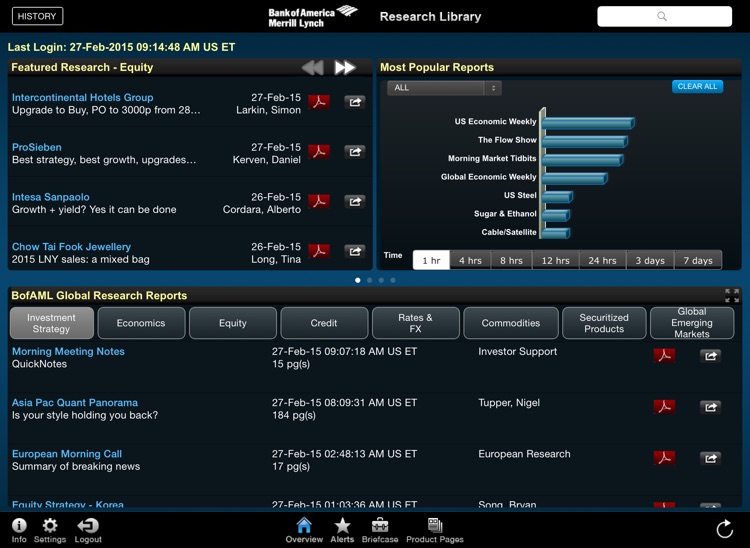750x548 pixels.
Task: Click the Morning Market Tidbits bar
Action: [x=582, y=160]
